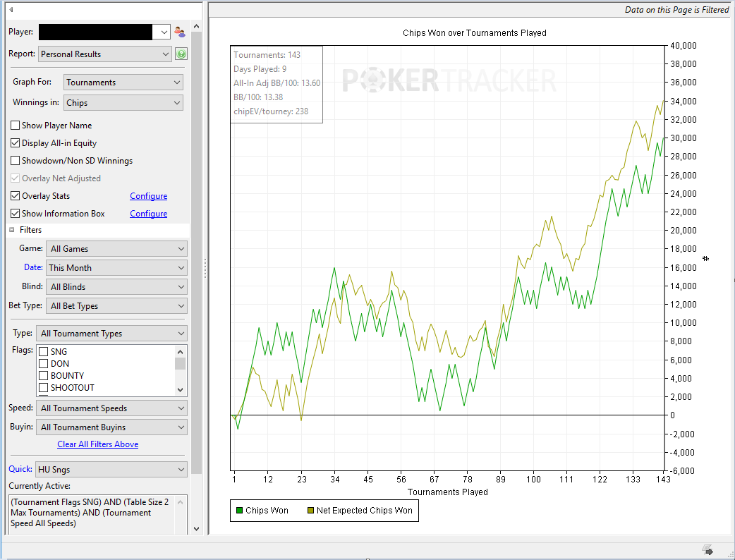This screenshot has width=735, height=560.
Task: Click the arrow icon in bottom status bar
Action: coord(707,549)
